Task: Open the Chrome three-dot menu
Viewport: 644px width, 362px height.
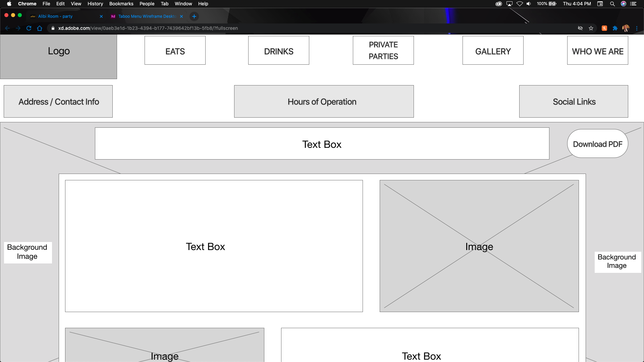Action: pos(637,28)
